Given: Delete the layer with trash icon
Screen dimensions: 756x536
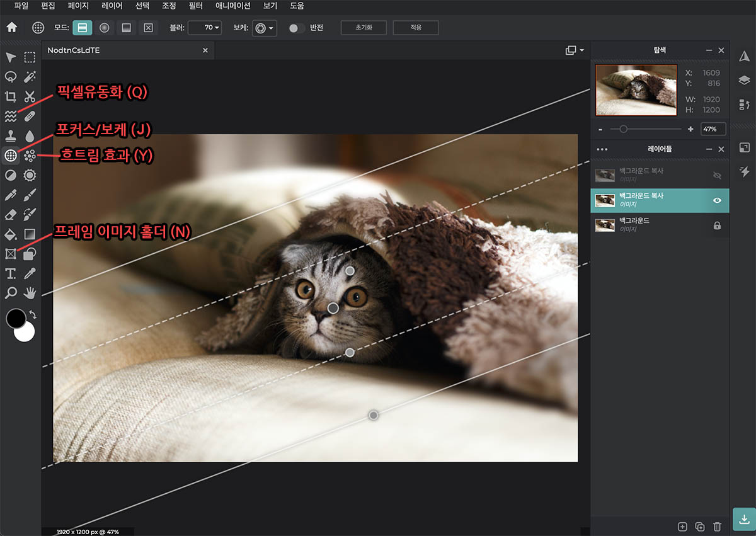Looking at the screenshot, I should click(717, 526).
